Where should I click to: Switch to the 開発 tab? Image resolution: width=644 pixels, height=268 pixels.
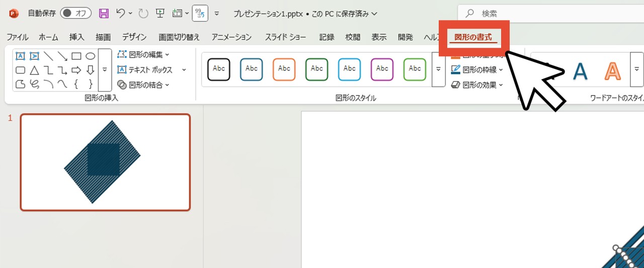click(405, 37)
